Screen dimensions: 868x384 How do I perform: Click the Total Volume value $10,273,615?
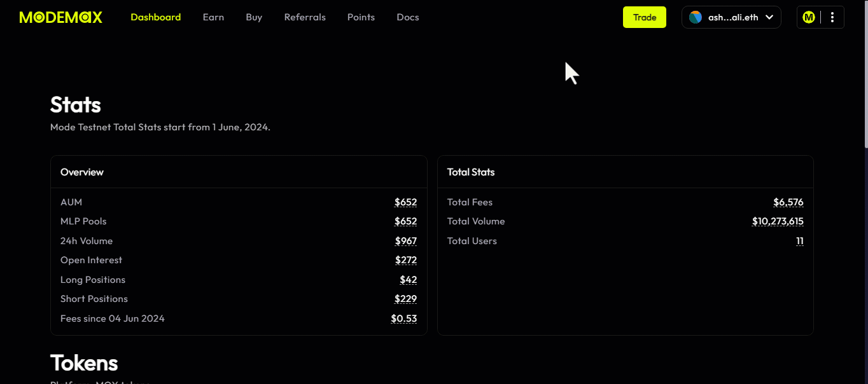[x=778, y=221]
